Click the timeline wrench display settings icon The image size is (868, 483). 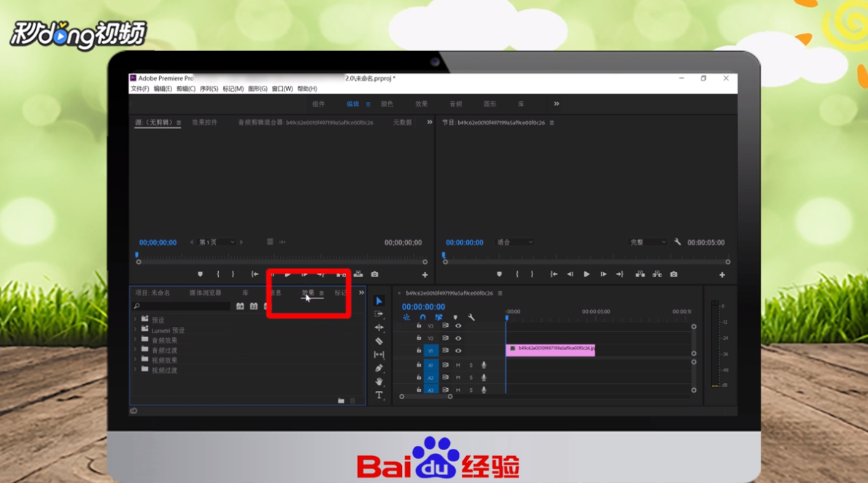tap(472, 317)
